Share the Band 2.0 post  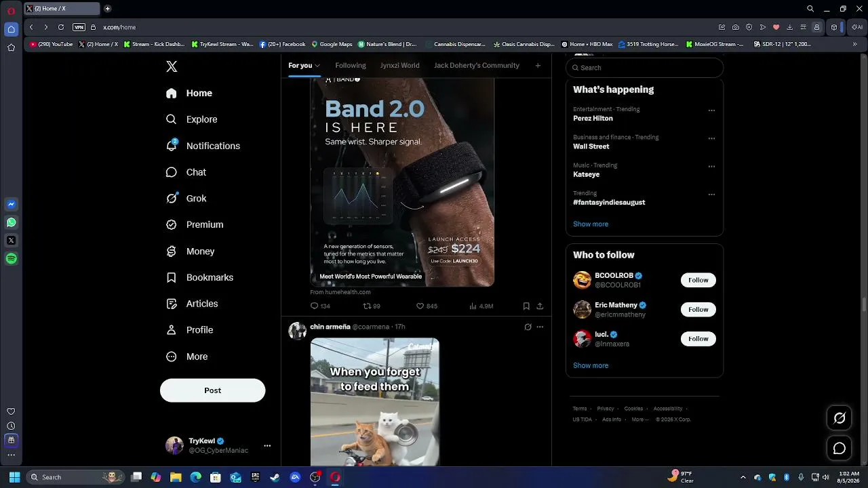(x=540, y=306)
